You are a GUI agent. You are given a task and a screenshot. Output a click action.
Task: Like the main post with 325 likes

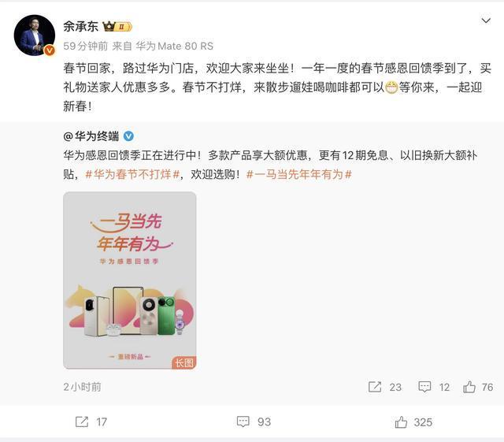tap(401, 422)
